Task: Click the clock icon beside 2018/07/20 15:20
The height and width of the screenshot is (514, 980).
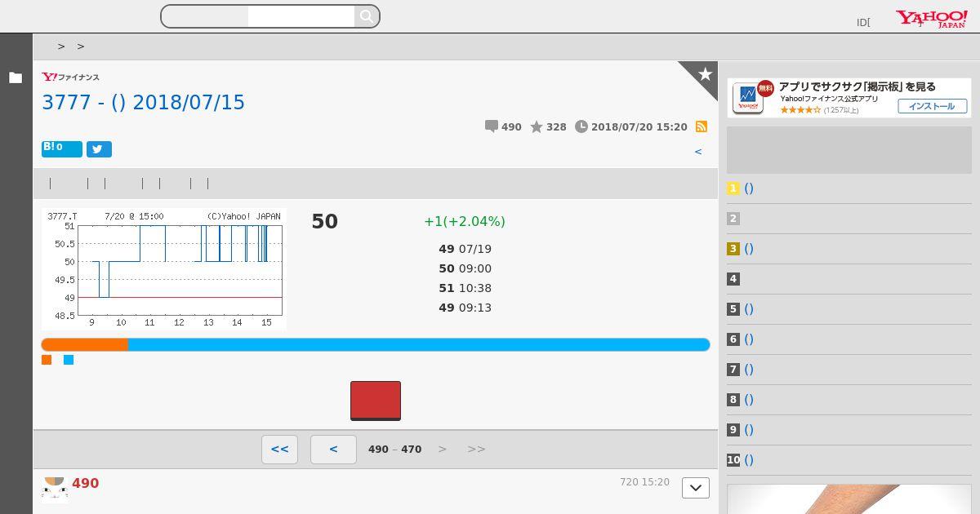Action: [581, 126]
